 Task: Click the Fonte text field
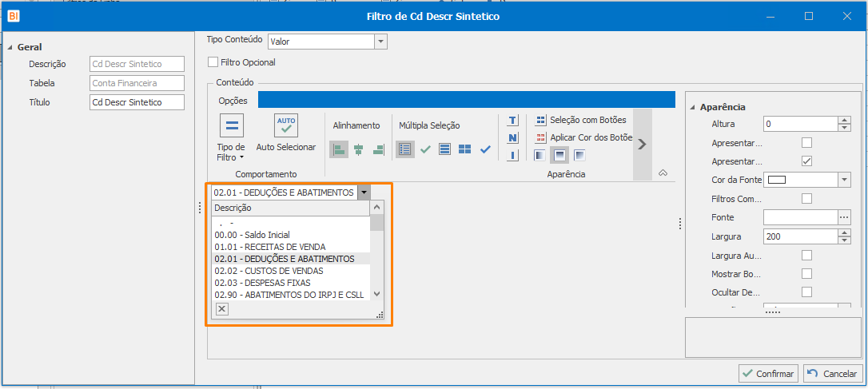click(x=801, y=217)
